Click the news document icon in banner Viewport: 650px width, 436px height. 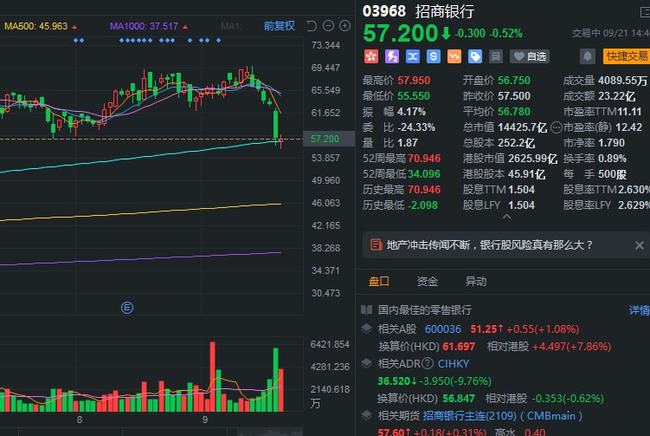click(x=376, y=245)
